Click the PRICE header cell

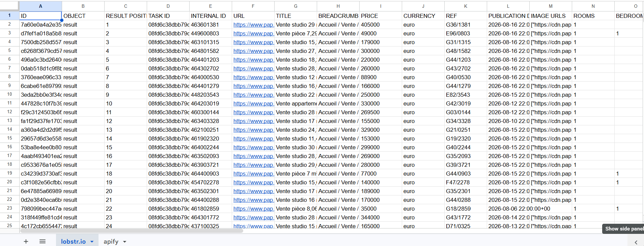(381, 16)
